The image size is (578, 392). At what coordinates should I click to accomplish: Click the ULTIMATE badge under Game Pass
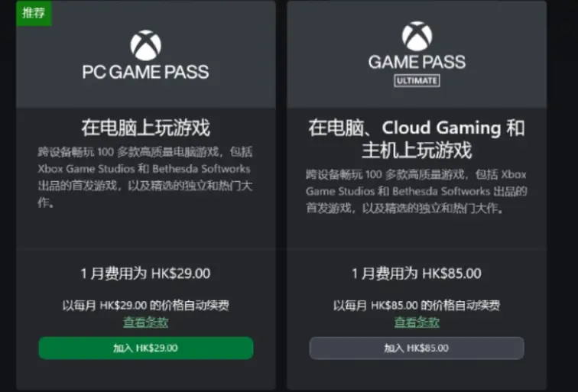(x=417, y=81)
